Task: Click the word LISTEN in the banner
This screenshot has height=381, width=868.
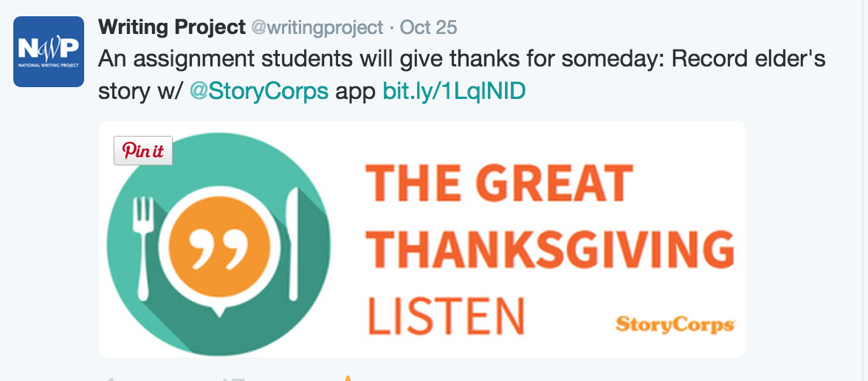Action: (x=447, y=315)
